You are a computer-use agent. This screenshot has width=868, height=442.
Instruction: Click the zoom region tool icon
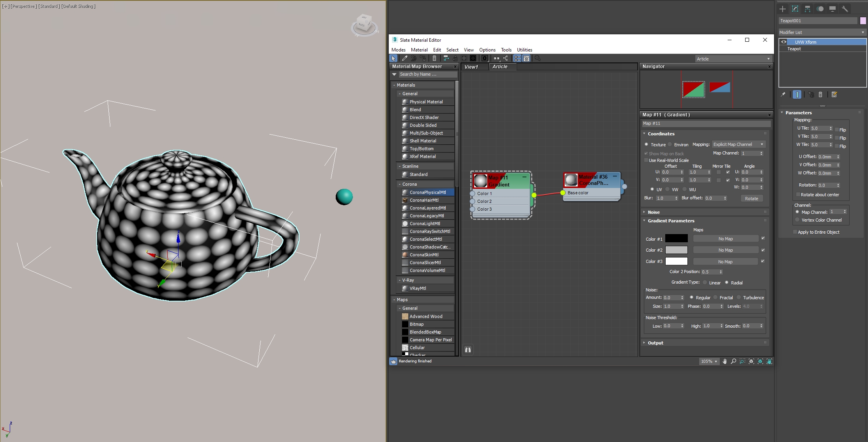pos(742,361)
